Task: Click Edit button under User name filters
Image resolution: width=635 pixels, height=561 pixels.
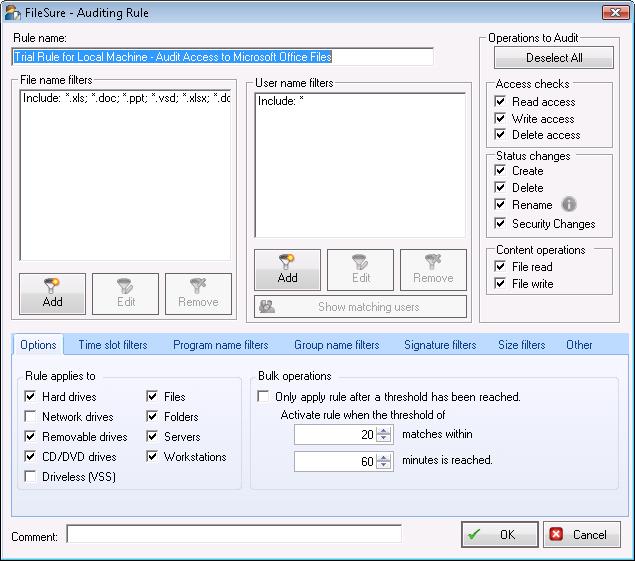Action: [360, 270]
